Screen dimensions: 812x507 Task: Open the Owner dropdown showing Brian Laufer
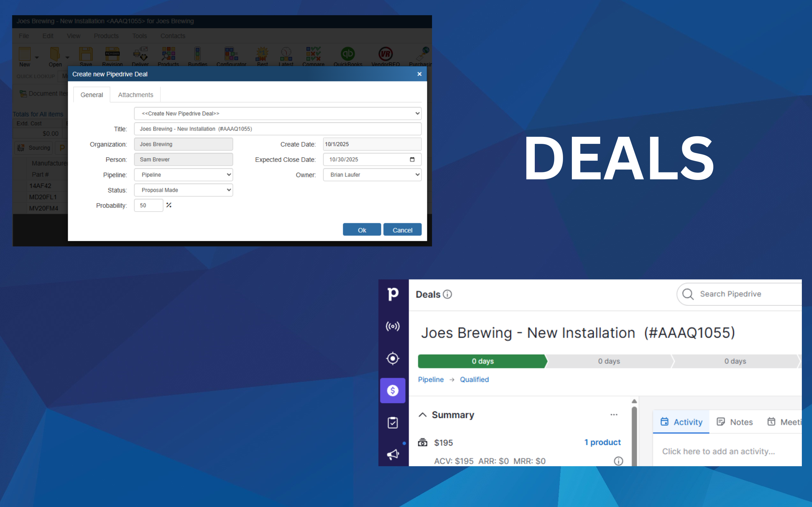pyautogui.click(x=372, y=175)
